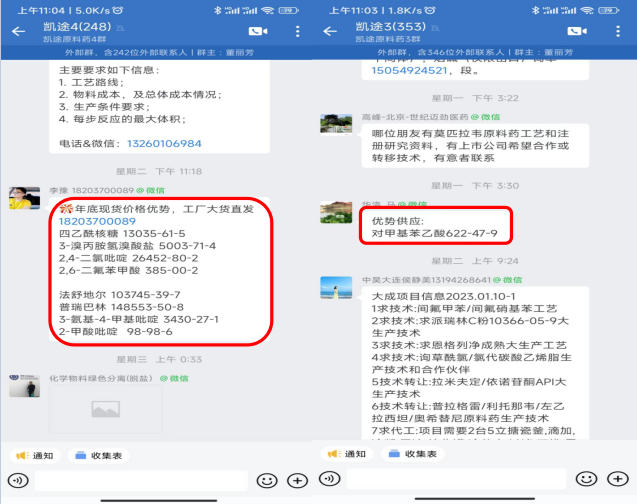637x504 pixels.
Task: Open emoji picker in left chat
Action: (x=267, y=481)
